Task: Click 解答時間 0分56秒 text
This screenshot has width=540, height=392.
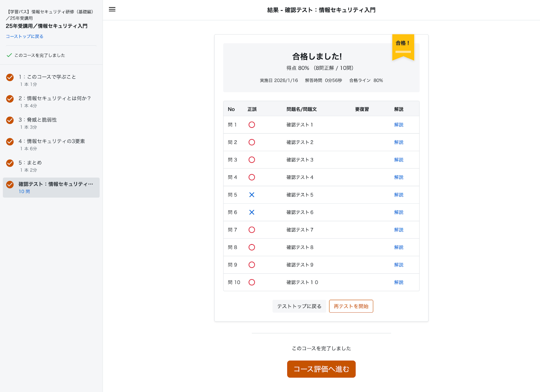Action: pyautogui.click(x=324, y=80)
